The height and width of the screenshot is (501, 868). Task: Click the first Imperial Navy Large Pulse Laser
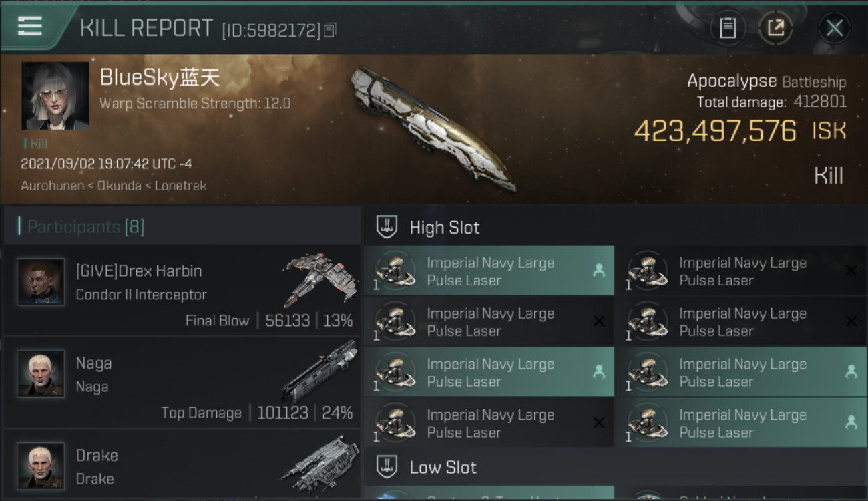[489, 271]
